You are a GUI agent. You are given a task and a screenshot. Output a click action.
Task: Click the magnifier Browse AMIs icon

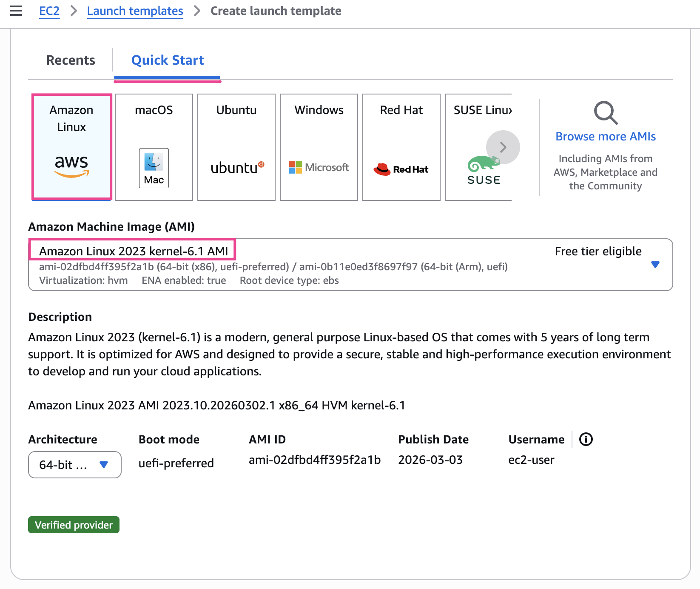[606, 113]
